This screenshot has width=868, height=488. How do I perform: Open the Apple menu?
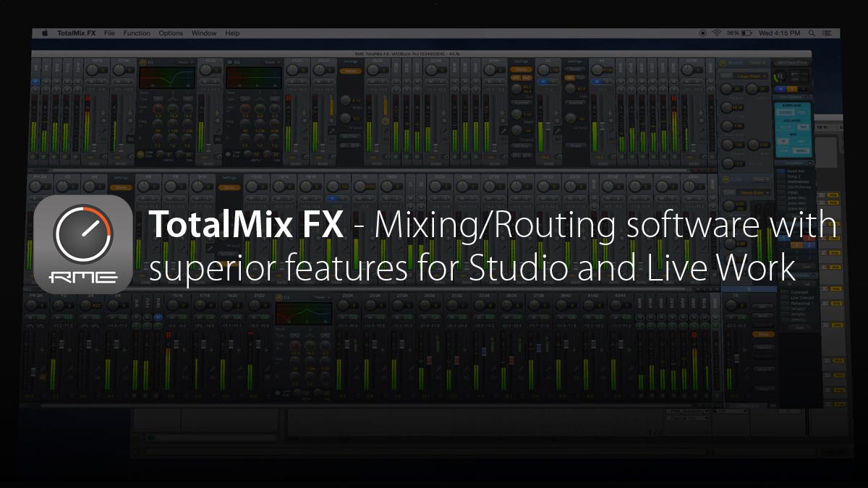click(x=44, y=33)
